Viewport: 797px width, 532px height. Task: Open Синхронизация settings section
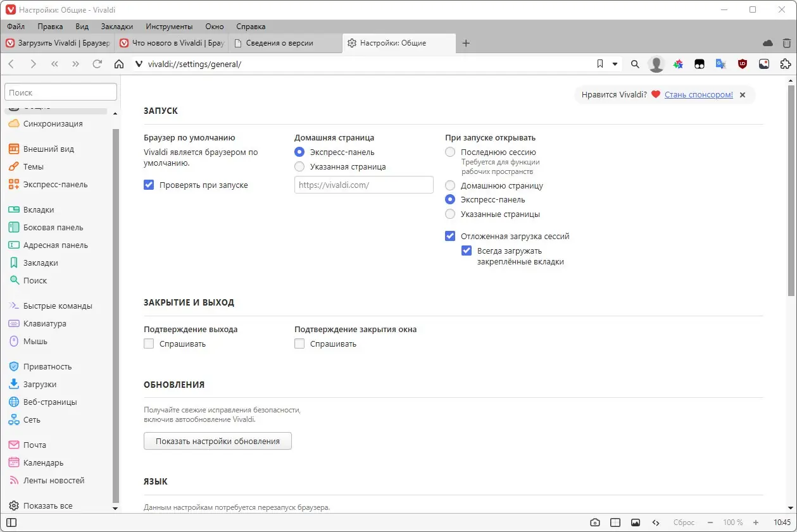click(46, 124)
